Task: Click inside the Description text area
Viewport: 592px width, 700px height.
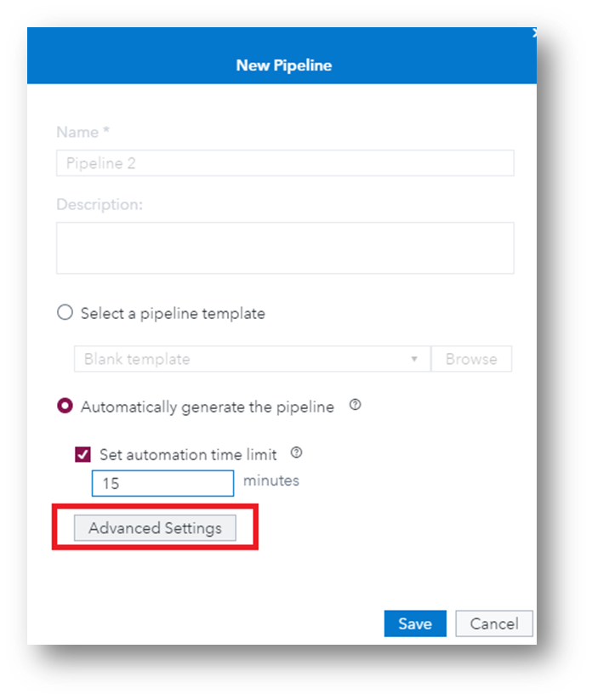Action: point(284,248)
